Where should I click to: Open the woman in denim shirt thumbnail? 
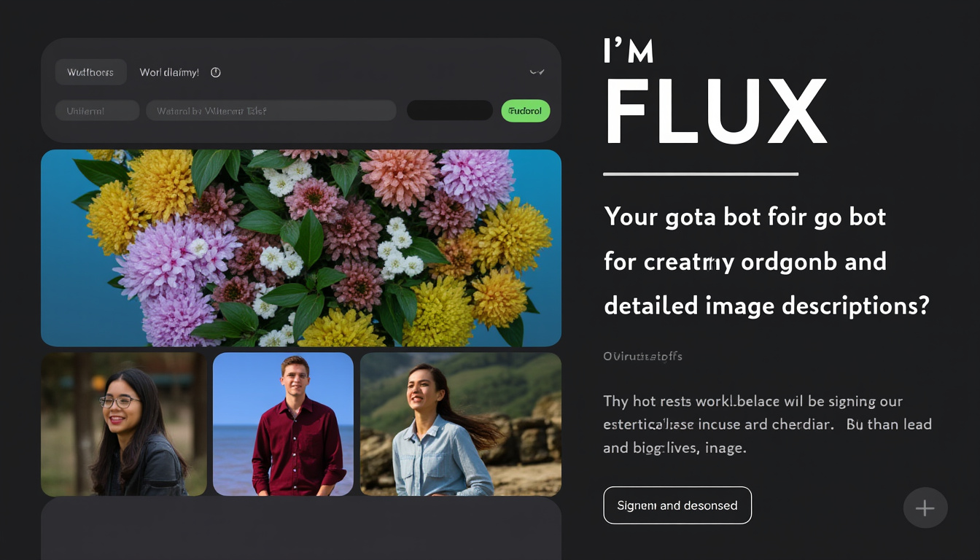pyautogui.click(x=461, y=424)
